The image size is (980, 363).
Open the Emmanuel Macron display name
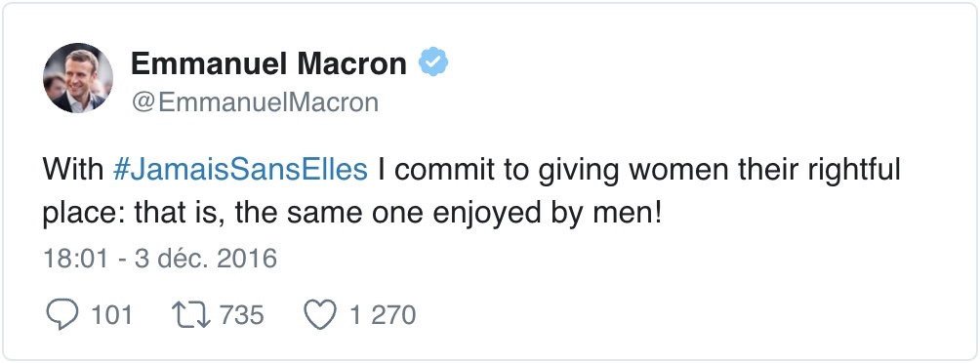[268, 63]
